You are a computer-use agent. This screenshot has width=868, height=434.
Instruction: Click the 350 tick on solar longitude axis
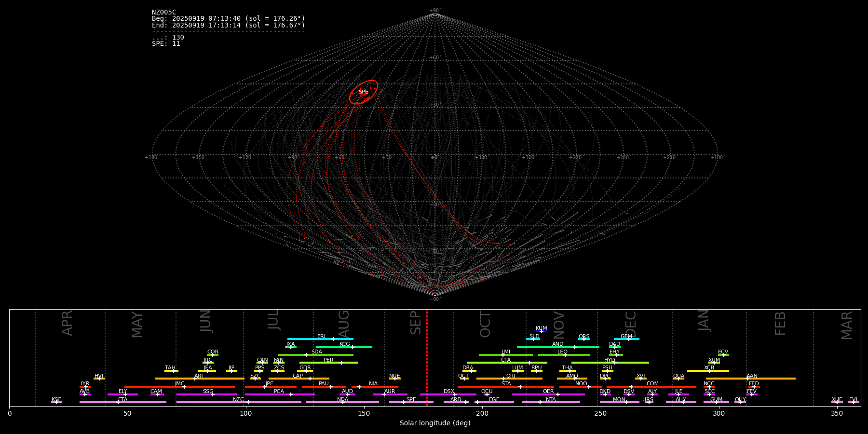click(x=837, y=414)
